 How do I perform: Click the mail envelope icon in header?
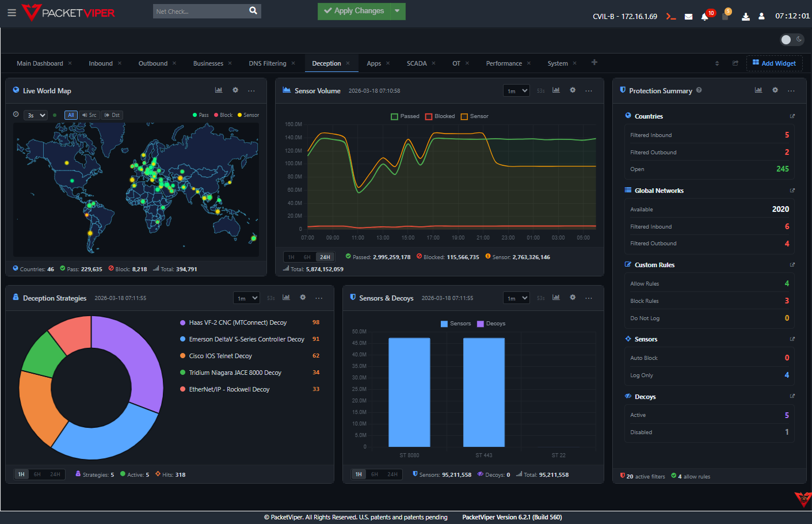tap(688, 17)
